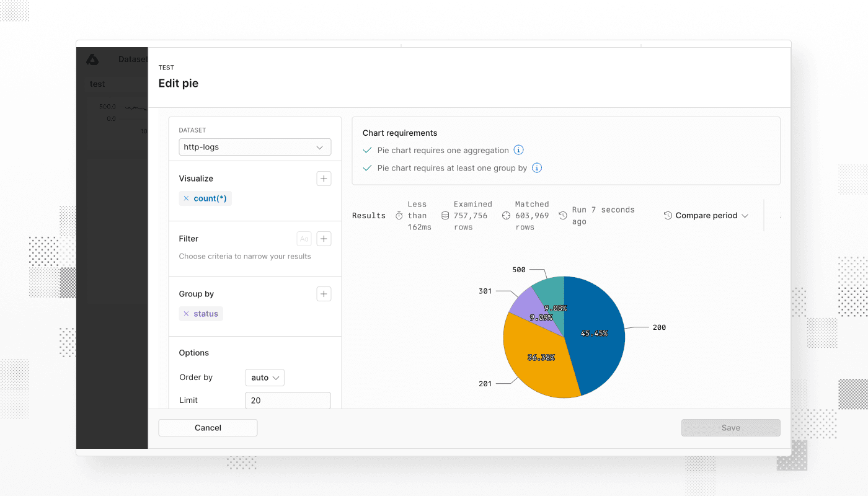
Task: Remove the count(*) aggregation
Action: [x=186, y=198]
